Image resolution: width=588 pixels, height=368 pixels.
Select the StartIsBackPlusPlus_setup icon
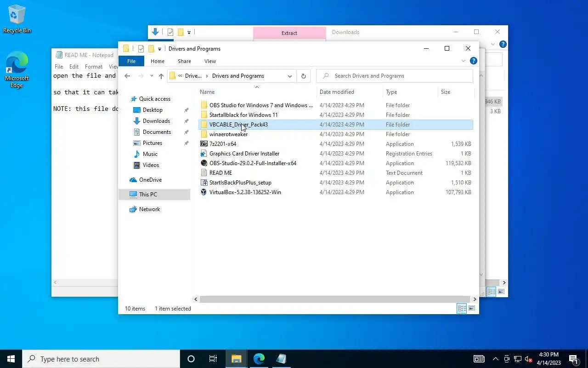pyautogui.click(x=204, y=183)
